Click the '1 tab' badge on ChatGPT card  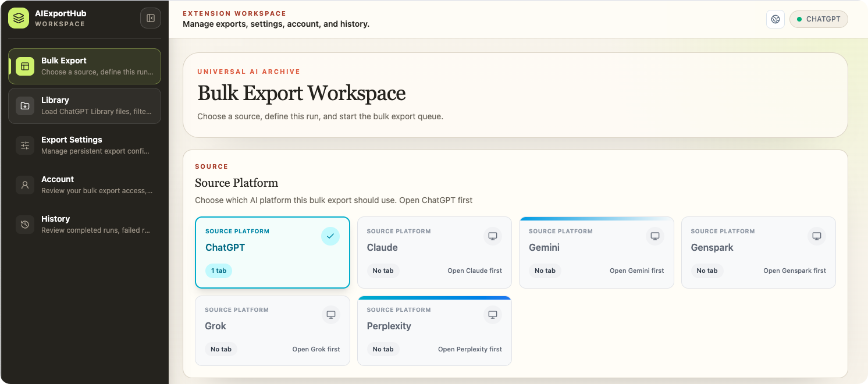point(219,271)
